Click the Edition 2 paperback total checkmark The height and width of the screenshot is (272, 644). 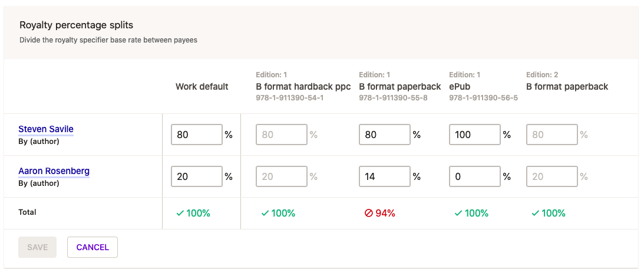[x=535, y=214]
